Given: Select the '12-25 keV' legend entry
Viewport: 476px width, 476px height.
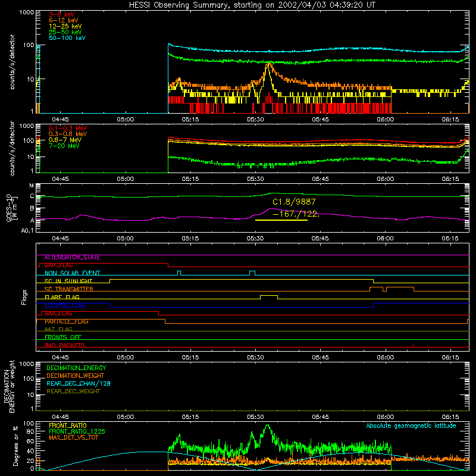Looking at the screenshot, I should click(x=65, y=26).
